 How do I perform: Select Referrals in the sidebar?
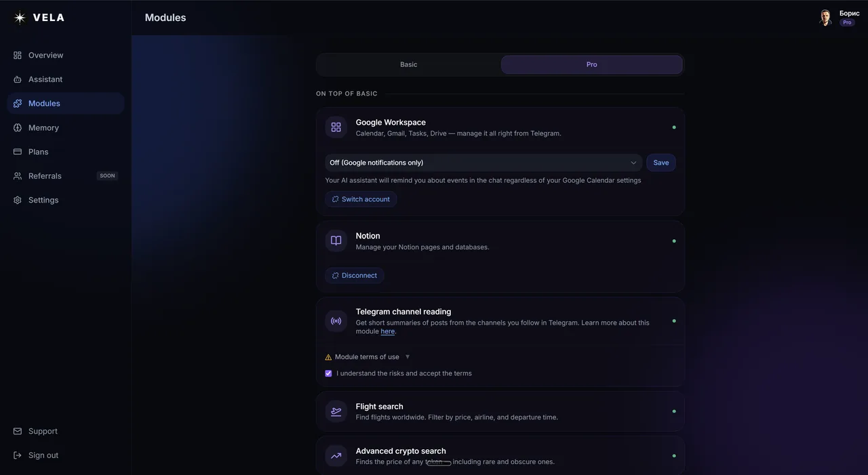click(x=65, y=176)
